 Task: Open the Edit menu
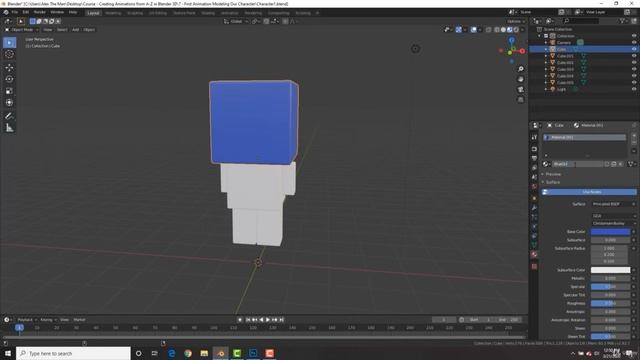26,12
